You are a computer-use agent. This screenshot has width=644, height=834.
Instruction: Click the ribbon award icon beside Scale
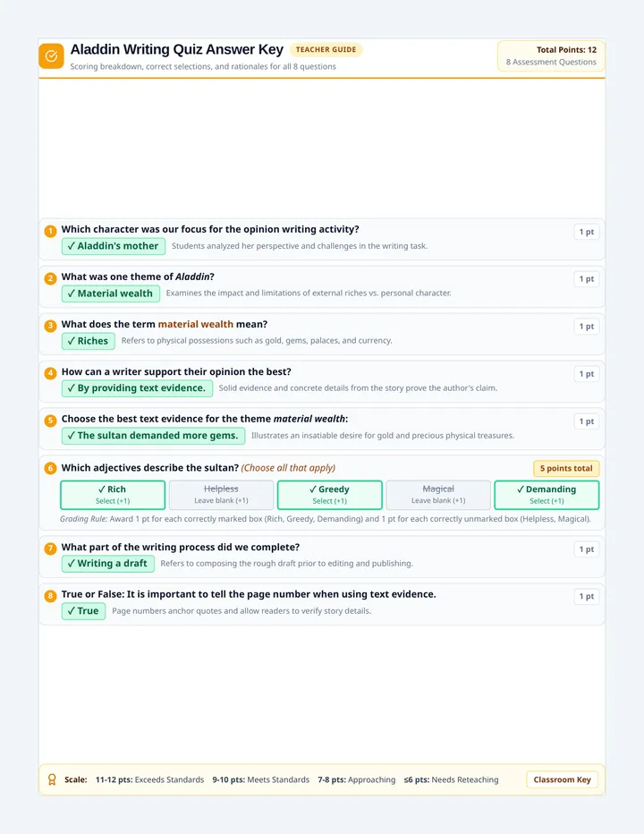[52, 779]
